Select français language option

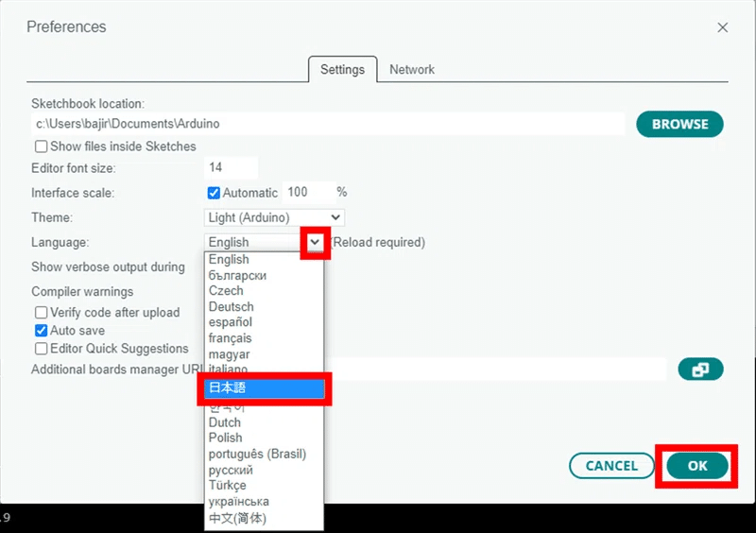tap(264, 338)
